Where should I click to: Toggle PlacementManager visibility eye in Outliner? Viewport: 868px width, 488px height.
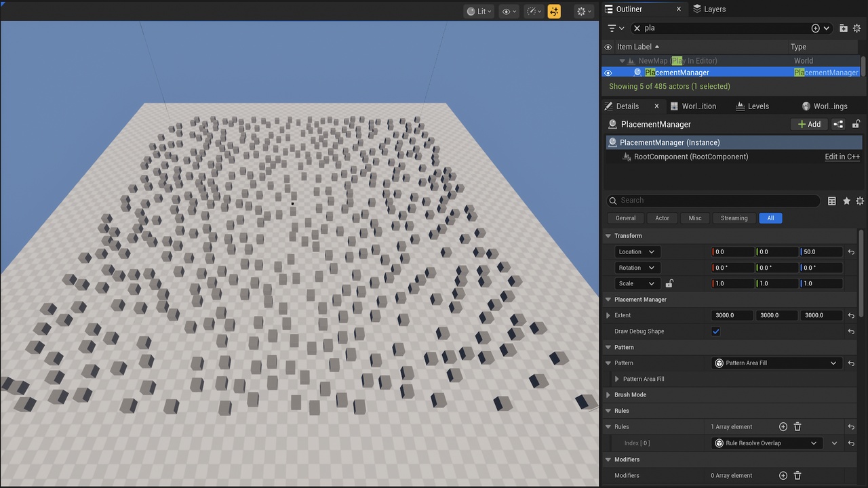[608, 73]
